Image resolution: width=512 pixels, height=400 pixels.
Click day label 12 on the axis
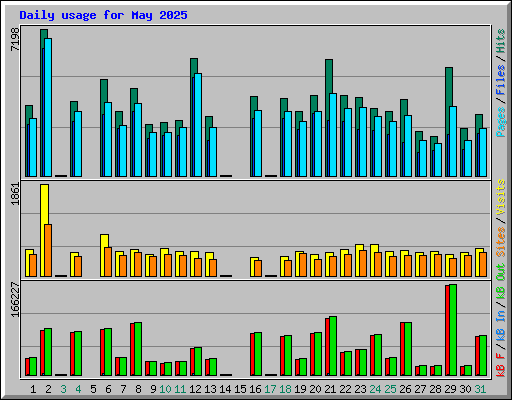click(195, 389)
